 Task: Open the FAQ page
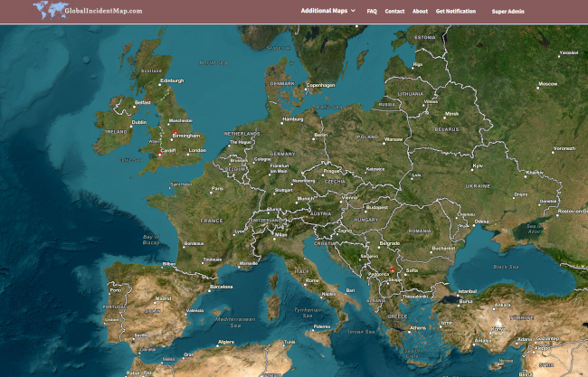(372, 12)
